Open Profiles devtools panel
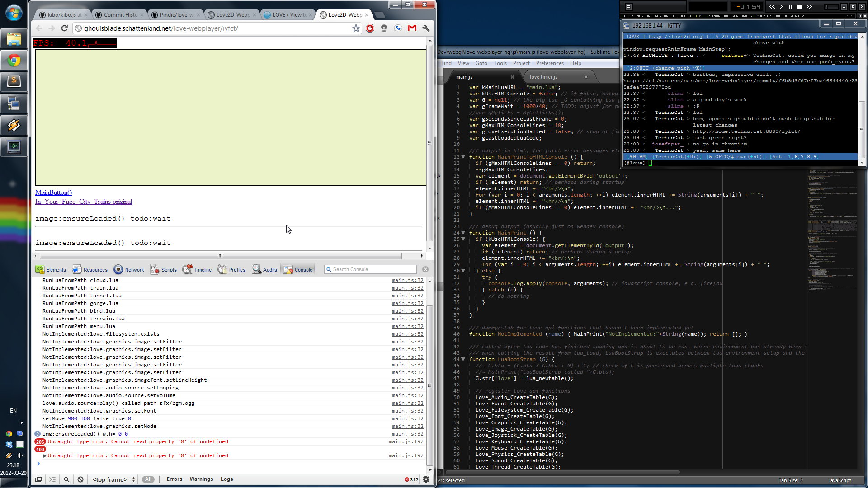Screen dimensions: 868x488 tap(231, 269)
